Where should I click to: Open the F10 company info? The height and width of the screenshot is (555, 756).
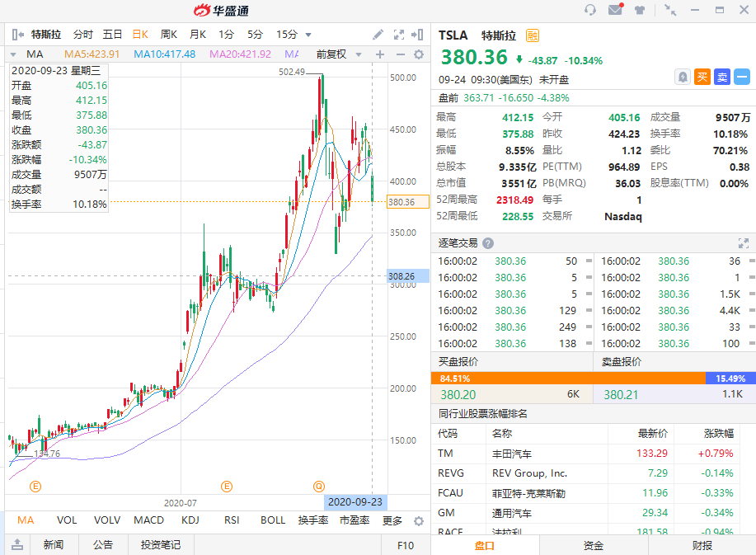[x=406, y=545]
